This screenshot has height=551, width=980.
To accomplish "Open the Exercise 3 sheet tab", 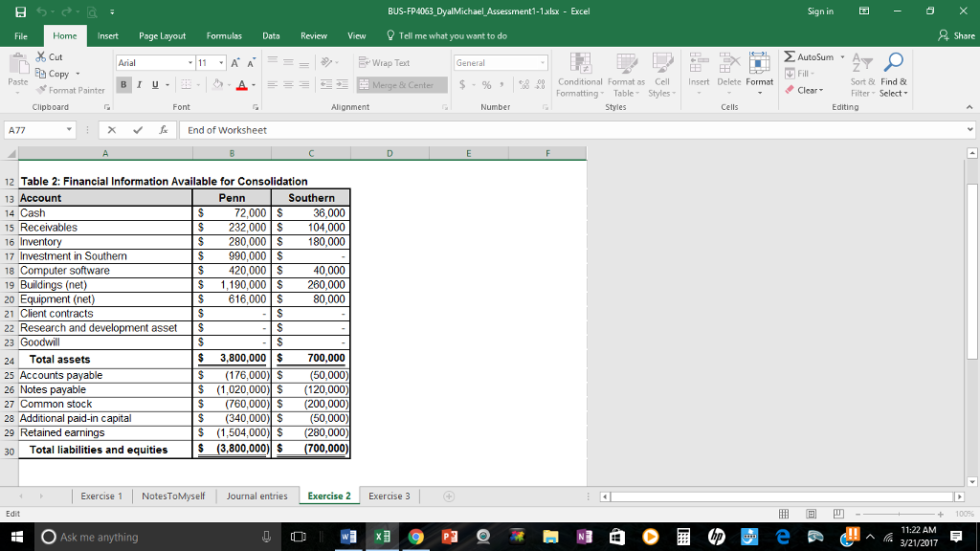I will (x=390, y=496).
